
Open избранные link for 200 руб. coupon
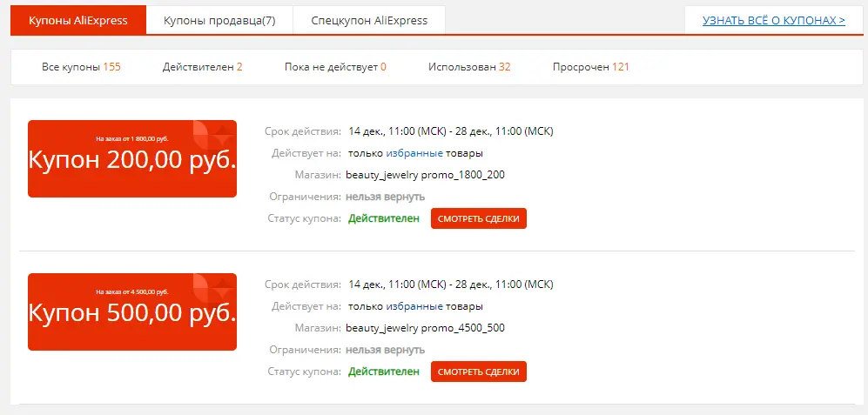(414, 153)
